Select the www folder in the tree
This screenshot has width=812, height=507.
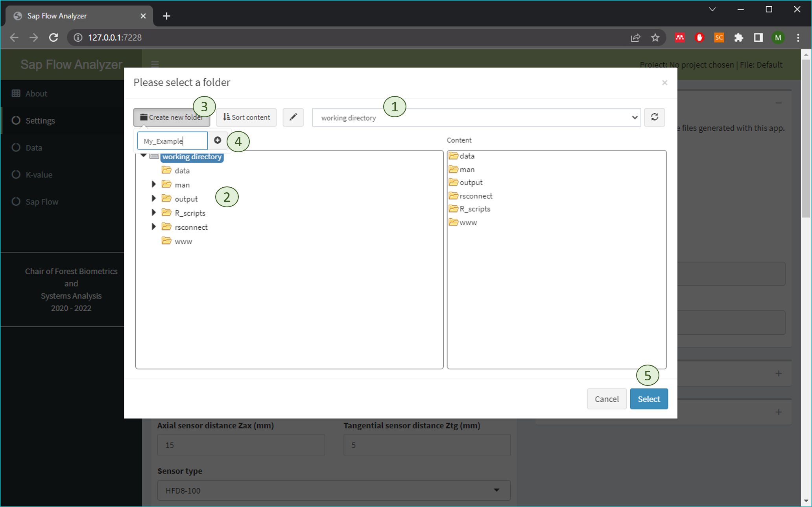point(183,242)
